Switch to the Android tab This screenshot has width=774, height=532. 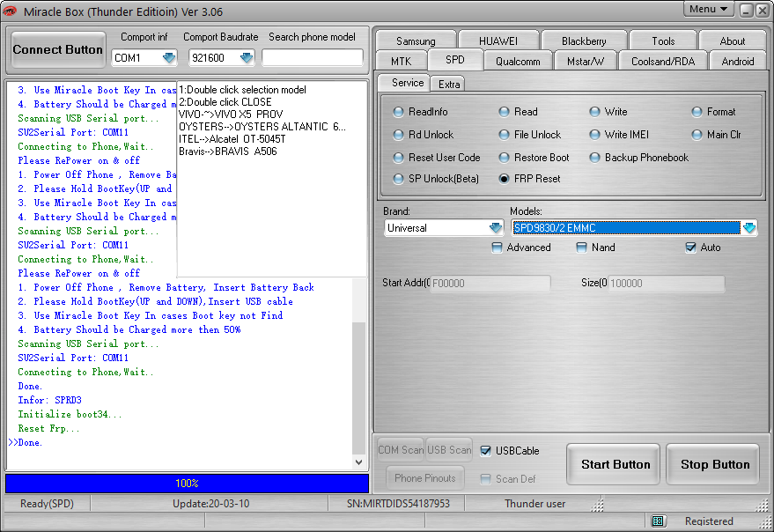coord(738,62)
